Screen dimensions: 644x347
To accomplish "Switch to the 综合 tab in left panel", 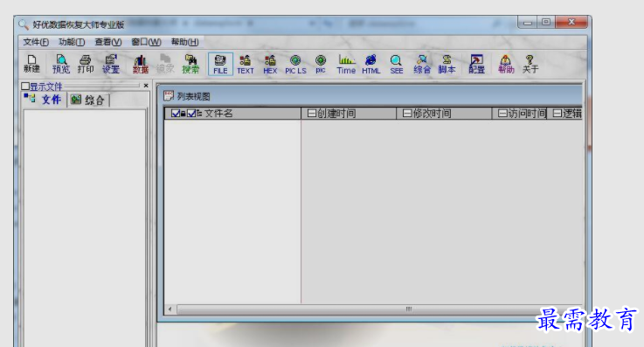I will 88,100.
